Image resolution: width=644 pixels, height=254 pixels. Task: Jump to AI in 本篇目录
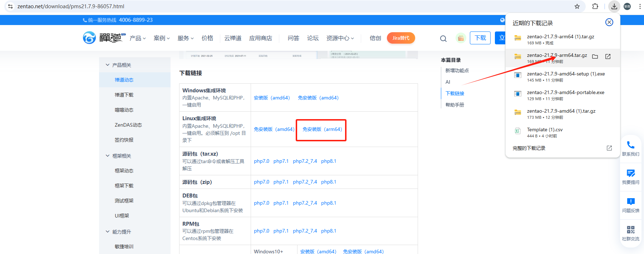click(448, 82)
